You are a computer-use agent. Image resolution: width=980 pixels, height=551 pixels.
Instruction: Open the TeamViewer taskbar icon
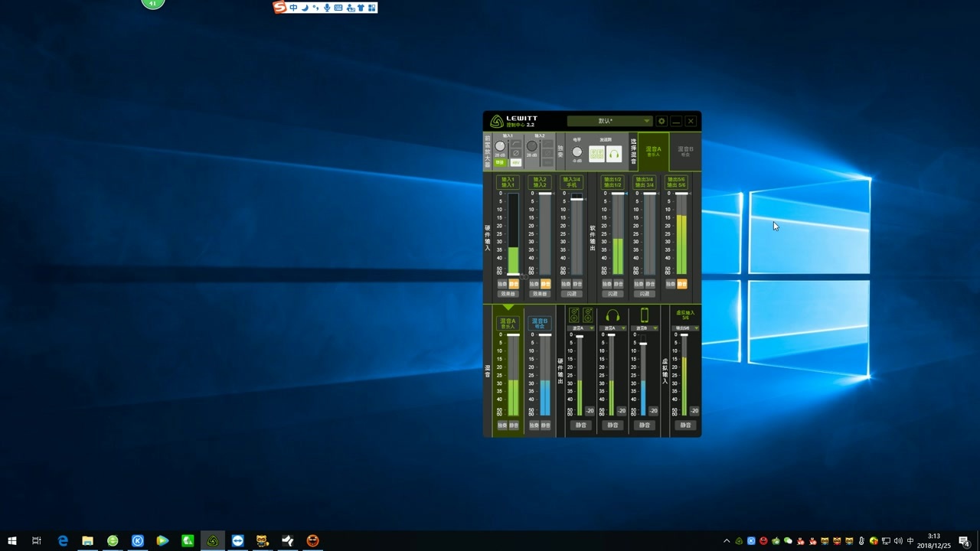[237, 540]
